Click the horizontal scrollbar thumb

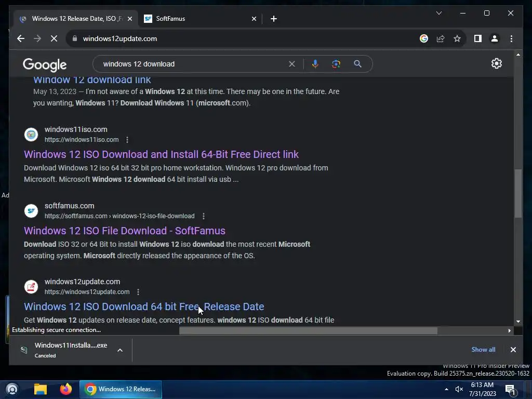click(308, 330)
